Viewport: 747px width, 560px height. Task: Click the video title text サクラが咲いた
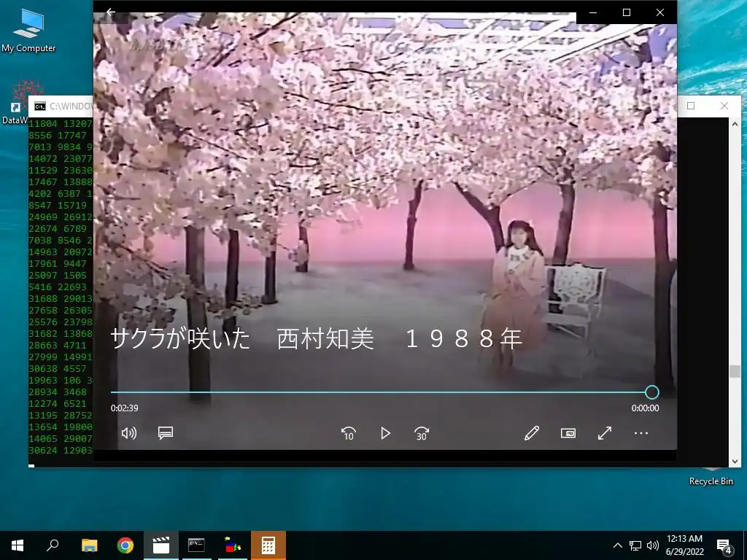pyautogui.click(x=180, y=339)
